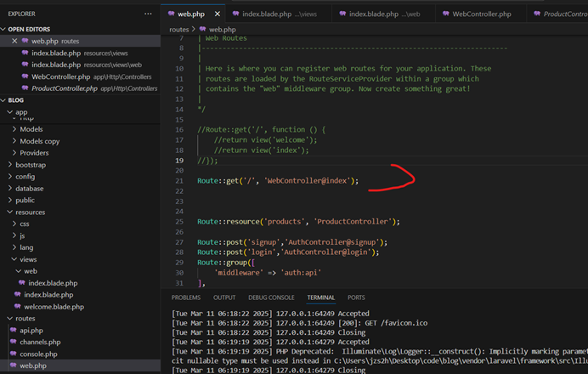This screenshot has height=374, width=588.
Task: Click GET /favicon.ico terminal line
Action: tap(299, 323)
